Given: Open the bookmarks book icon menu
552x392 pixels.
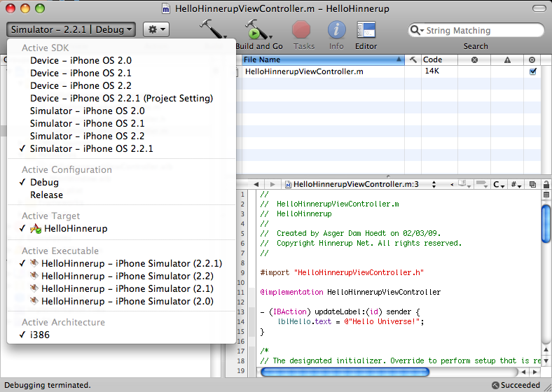Looking at the screenshot, I should tap(464, 184).
